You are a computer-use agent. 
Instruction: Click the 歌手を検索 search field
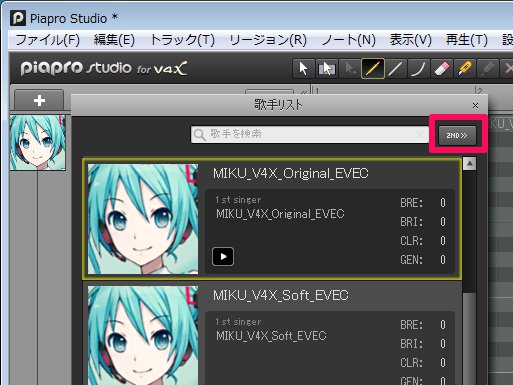click(310, 134)
